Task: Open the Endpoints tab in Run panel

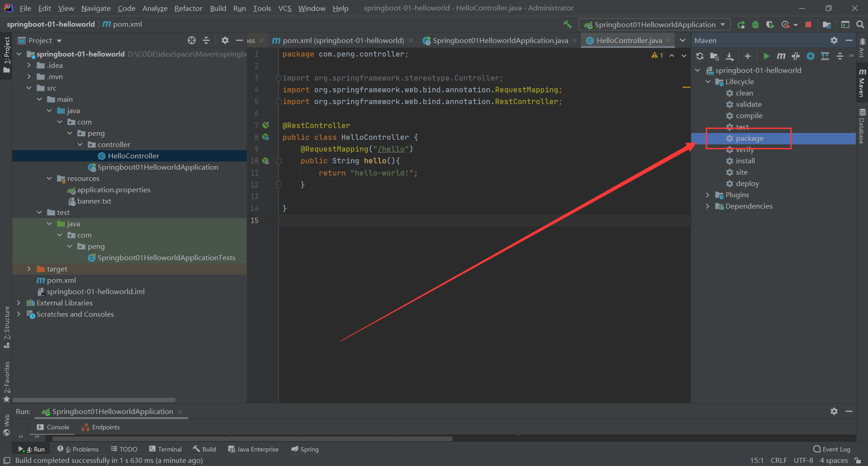Action: pos(100,427)
